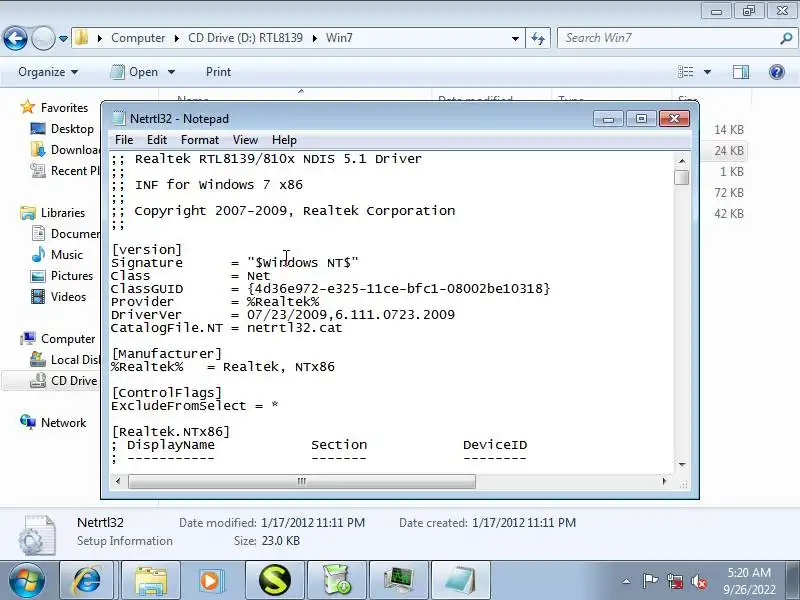Viewport: 800px width, 600px height.
Task: Click the address bar folder icon
Action: 81,38
